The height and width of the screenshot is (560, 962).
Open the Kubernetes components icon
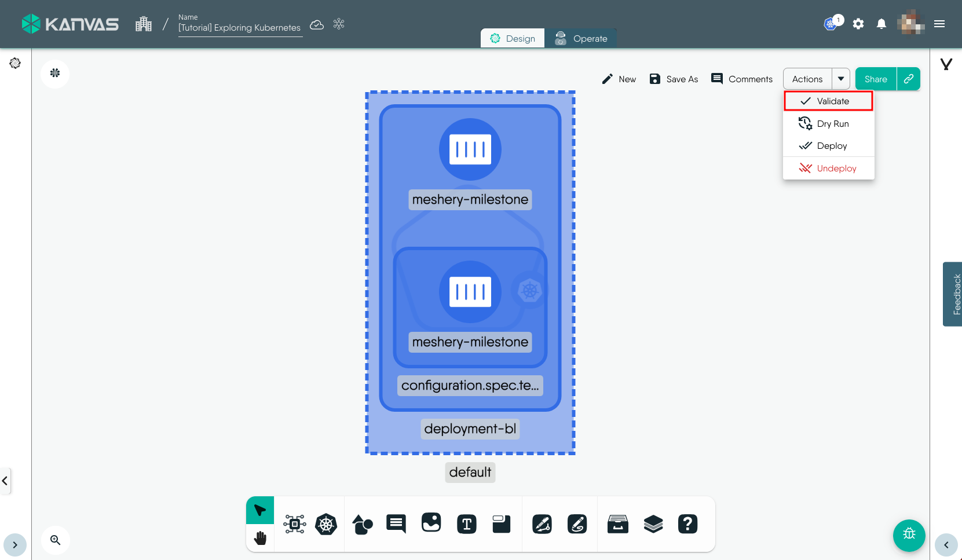click(326, 525)
